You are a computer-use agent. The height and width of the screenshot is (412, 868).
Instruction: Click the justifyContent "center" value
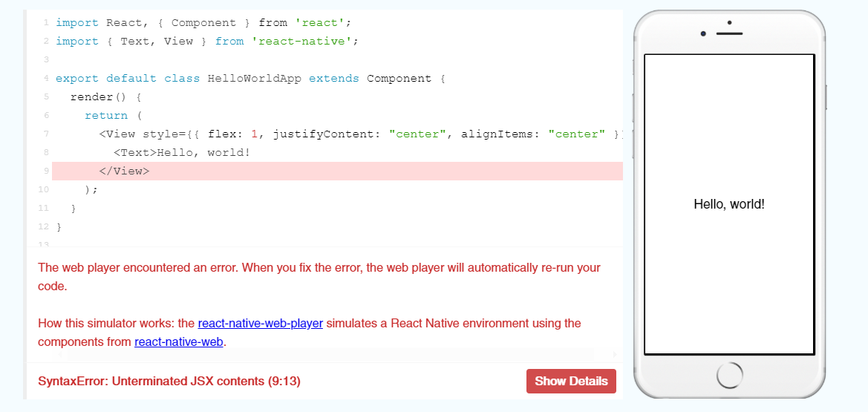point(418,134)
